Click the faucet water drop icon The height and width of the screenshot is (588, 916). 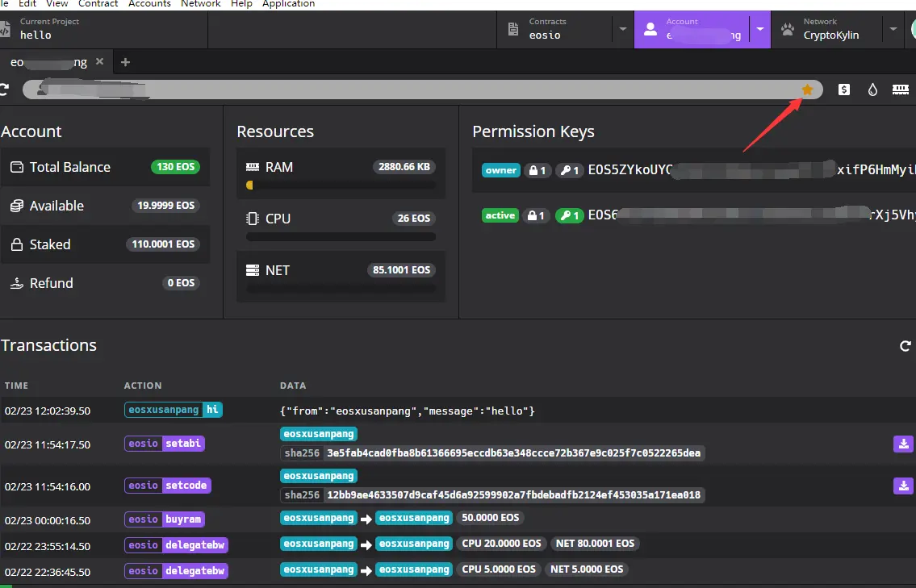(x=872, y=90)
